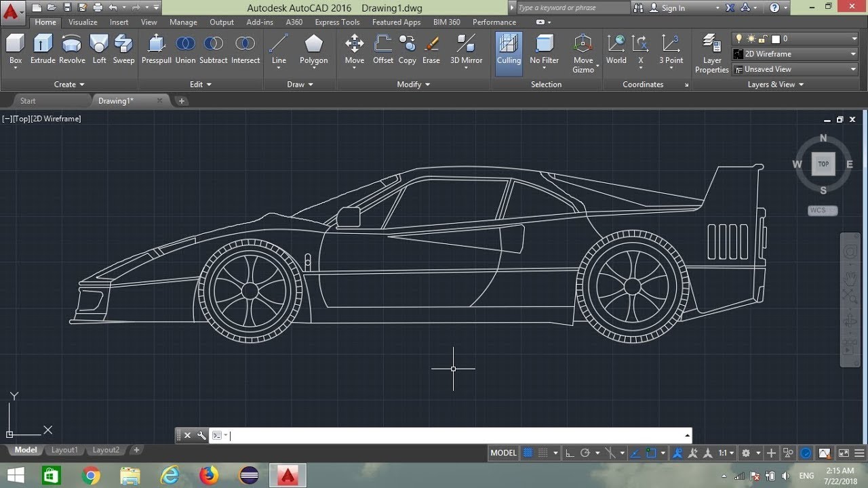Toggle the layer lightbulb on/off icon

pos(739,39)
